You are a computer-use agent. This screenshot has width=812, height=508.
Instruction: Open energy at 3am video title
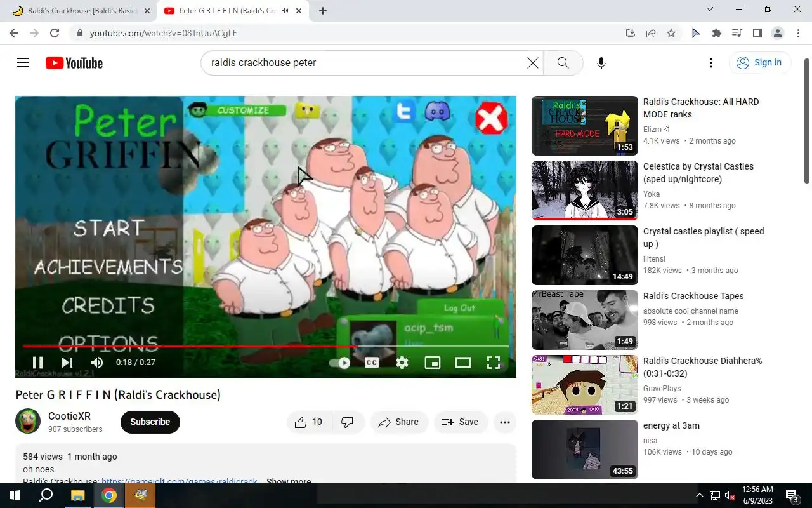(x=671, y=425)
